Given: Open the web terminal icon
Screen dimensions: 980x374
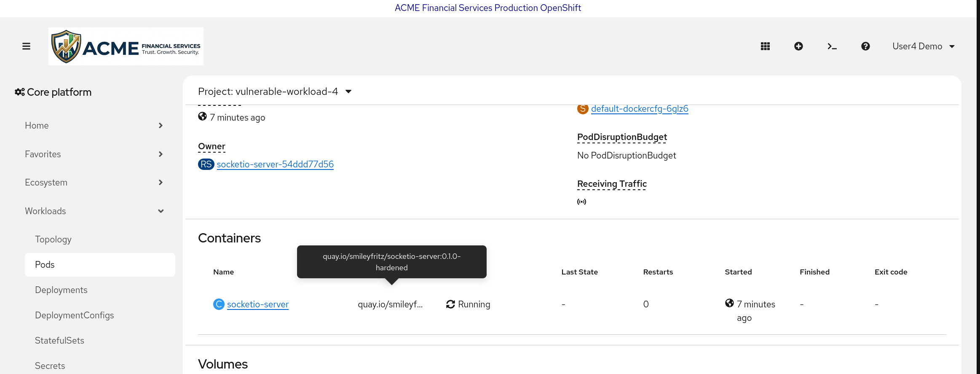Looking at the screenshot, I should (832, 46).
